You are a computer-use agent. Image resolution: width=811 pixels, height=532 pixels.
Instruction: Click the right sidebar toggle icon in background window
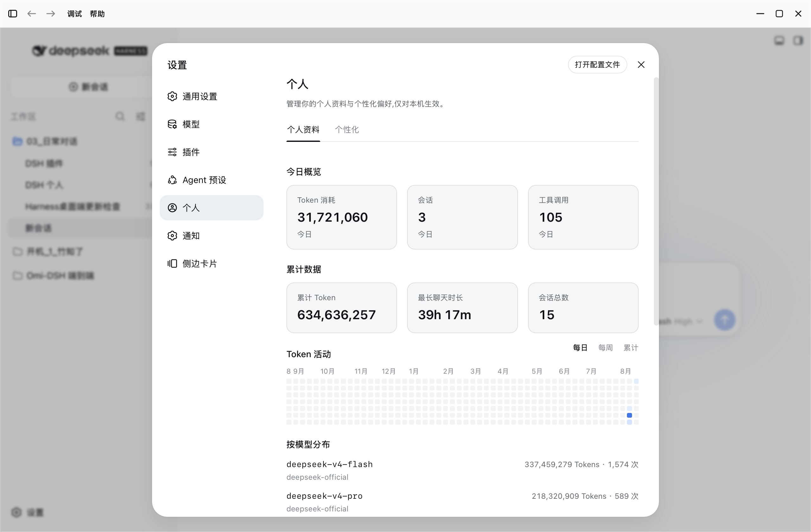click(798, 41)
